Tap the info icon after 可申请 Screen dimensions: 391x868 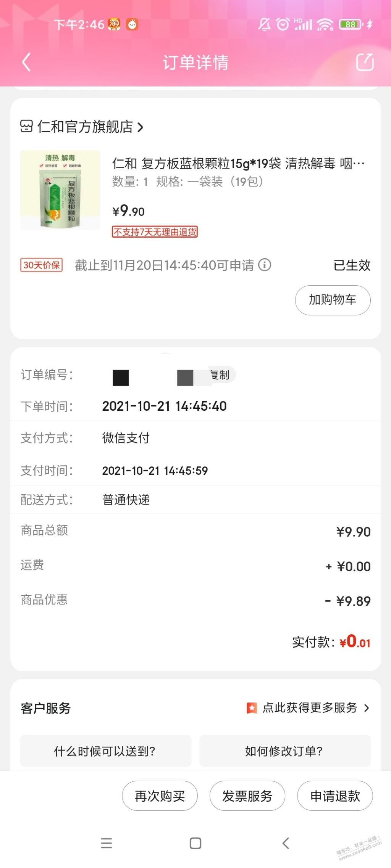[265, 265]
